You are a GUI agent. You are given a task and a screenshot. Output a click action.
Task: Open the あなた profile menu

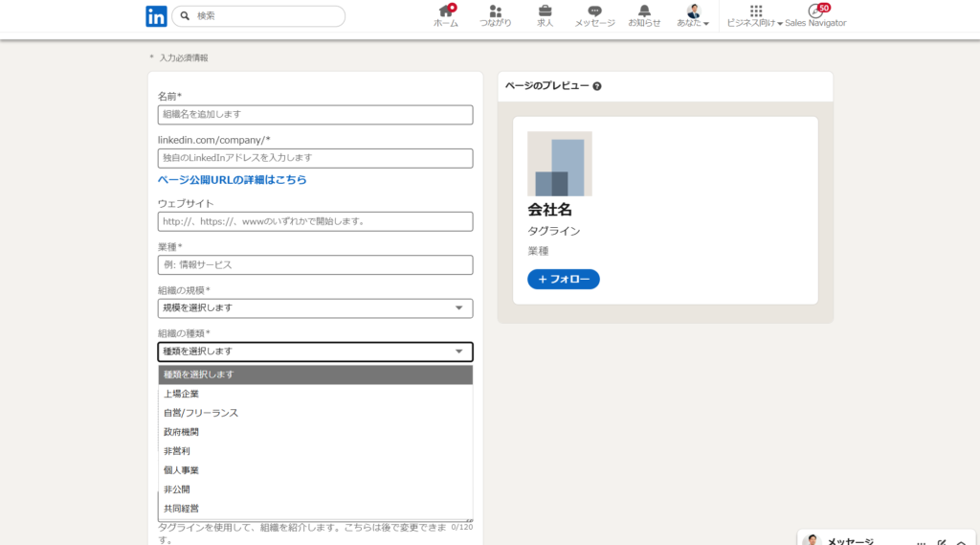pyautogui.click(x=693, y=15)
